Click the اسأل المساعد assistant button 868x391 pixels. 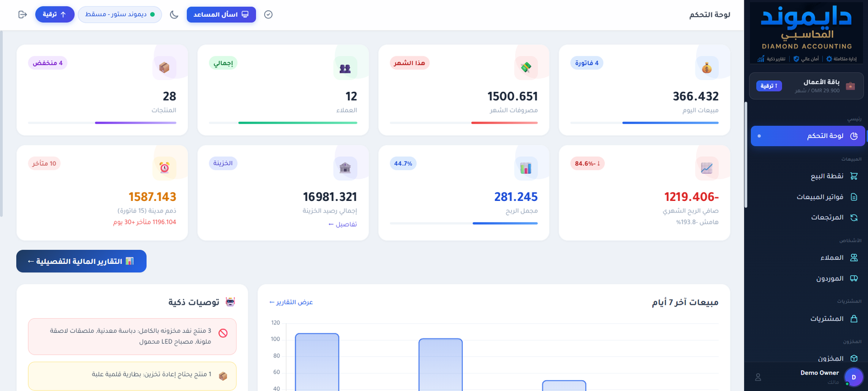pos(221,15)
